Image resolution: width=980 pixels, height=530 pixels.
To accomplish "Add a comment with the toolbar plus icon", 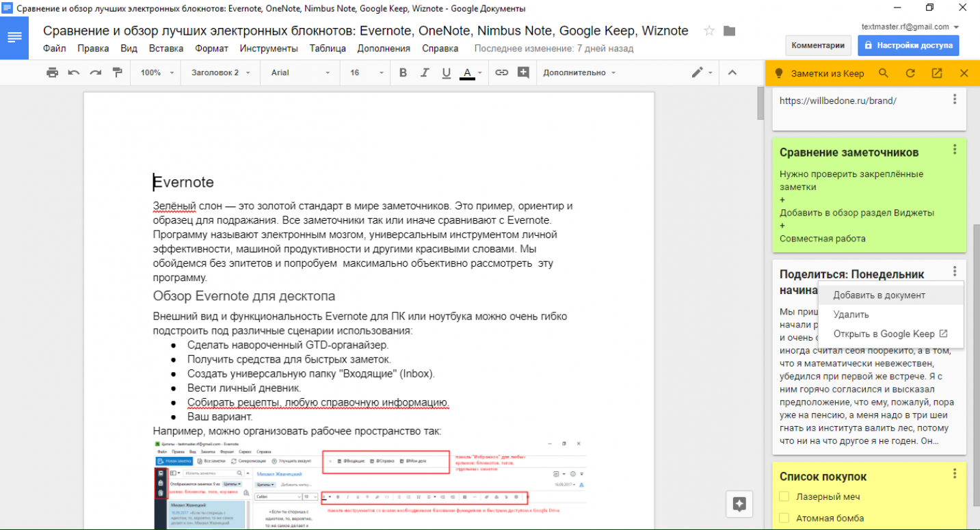I will [x=524, y=72].
